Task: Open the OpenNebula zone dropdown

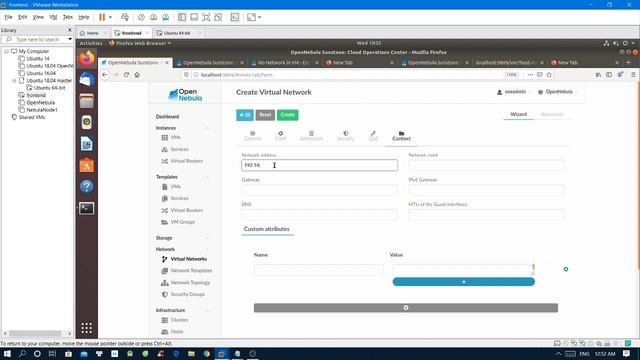Action: coord(557,92)
